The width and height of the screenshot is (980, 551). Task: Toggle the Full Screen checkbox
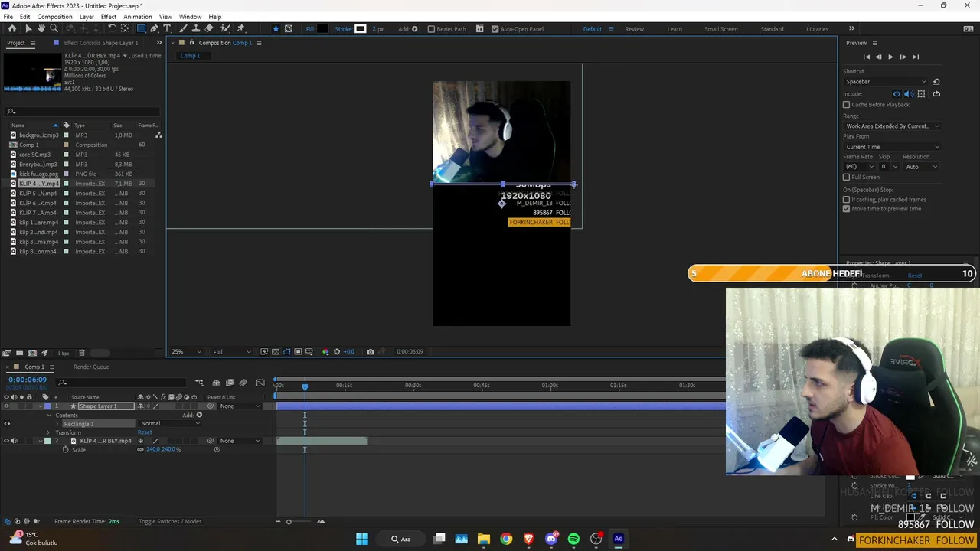pos(846,177)
